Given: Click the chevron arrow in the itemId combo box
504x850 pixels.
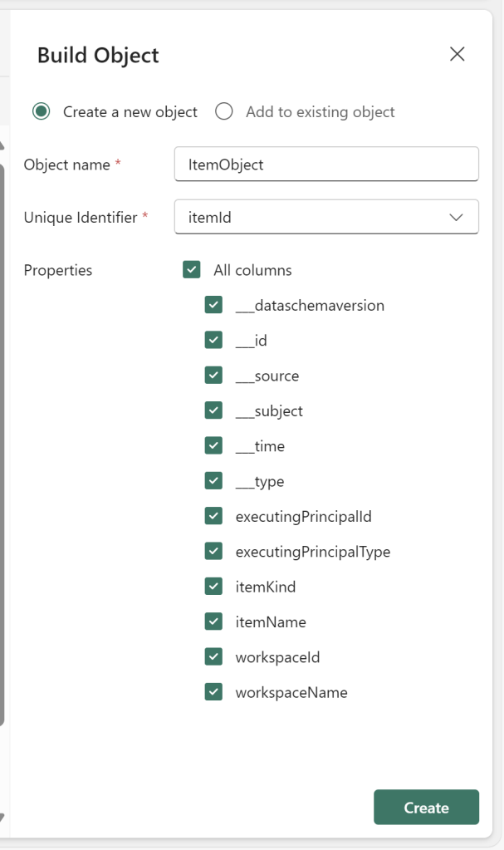Looking at the screenshot, I should pyautogui.click(x=456, y=217).
